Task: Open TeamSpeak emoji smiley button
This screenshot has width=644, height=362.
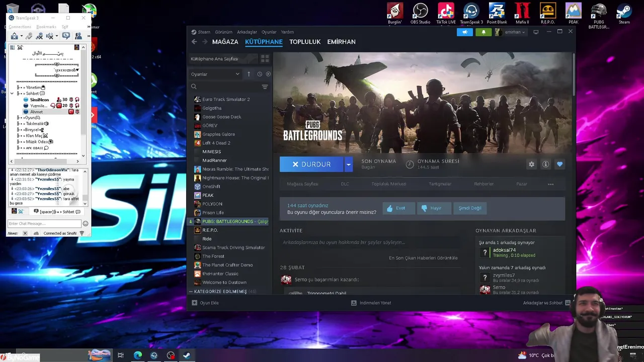Action: (x=86, y=224)
